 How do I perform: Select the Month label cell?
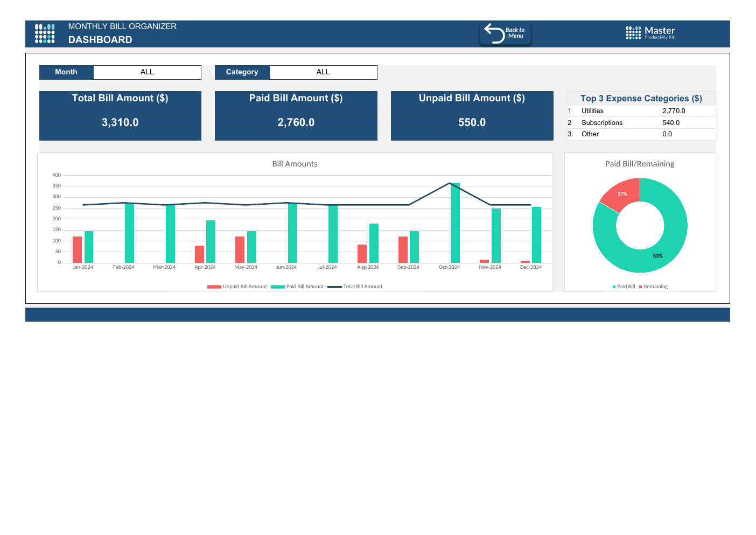click(66, 72)
